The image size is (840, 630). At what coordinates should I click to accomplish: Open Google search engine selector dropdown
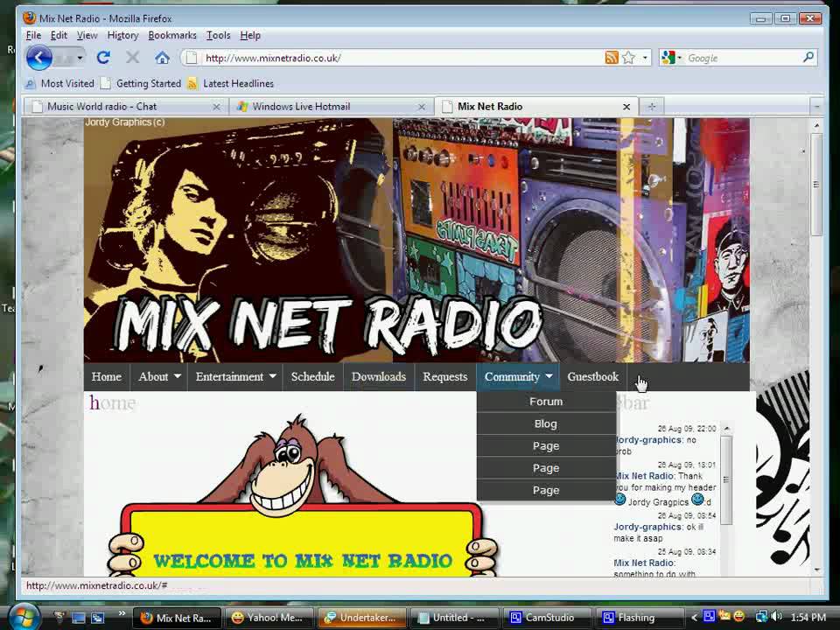point(672,58)
